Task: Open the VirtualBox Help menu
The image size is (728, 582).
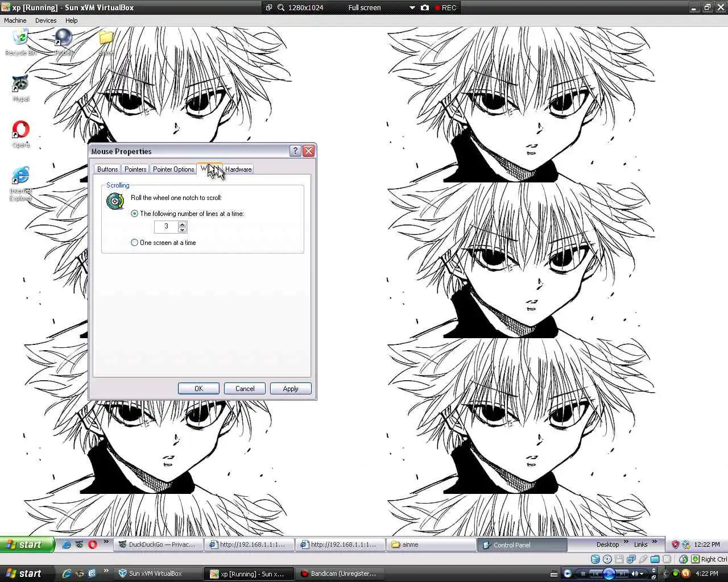Action: coord(71,20)
